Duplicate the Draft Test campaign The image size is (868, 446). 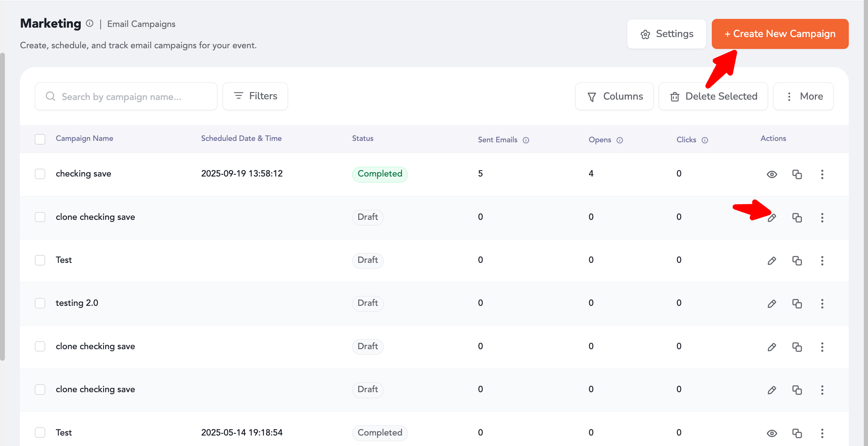coord(797,261)
